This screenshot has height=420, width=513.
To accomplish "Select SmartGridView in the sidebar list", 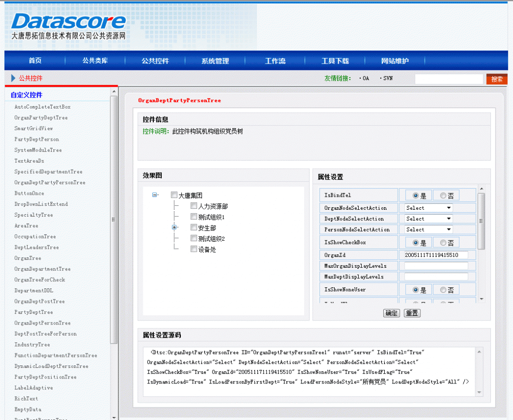I will (34, 129).
